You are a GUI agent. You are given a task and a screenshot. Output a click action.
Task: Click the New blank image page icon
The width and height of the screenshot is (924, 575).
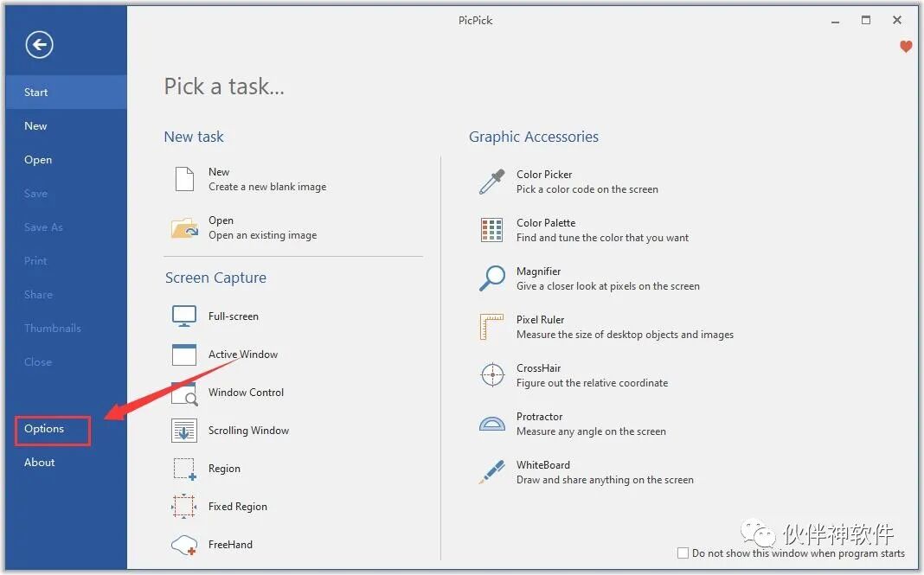click(x=184, y=179)
